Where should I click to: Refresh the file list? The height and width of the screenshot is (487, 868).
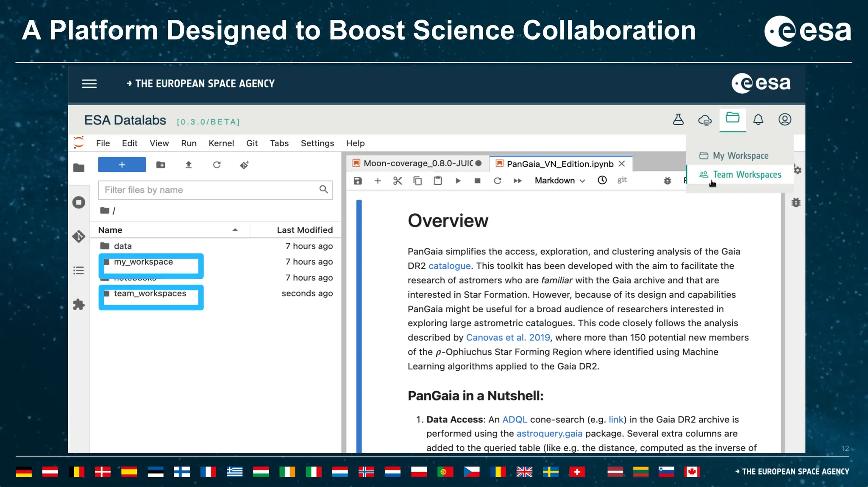(217, 165)
